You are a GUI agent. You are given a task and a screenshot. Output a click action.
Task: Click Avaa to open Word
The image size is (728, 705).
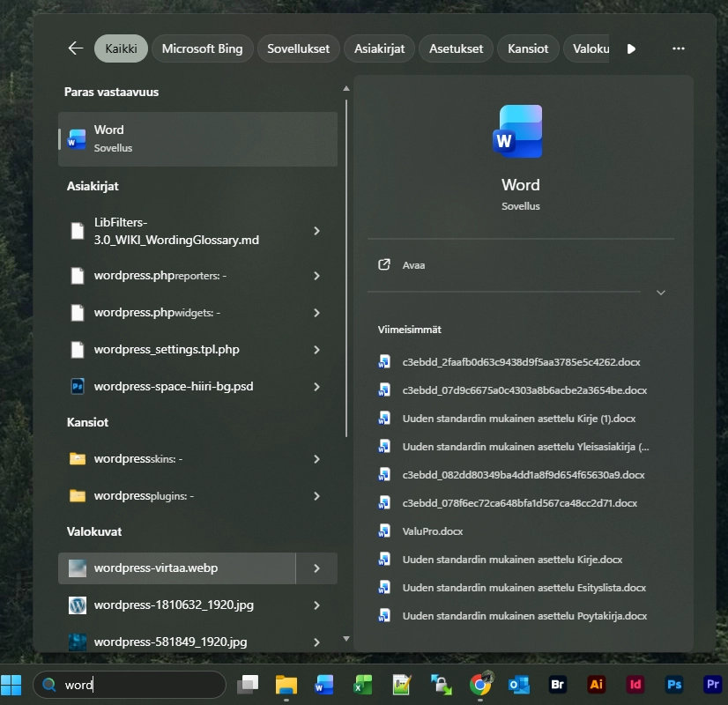click(413, 264)
